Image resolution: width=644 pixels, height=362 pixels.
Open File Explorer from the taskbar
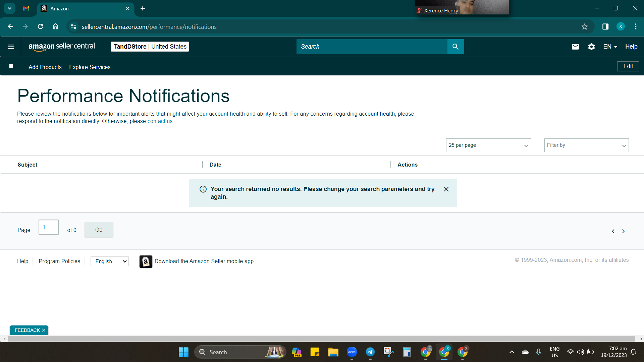333,352
